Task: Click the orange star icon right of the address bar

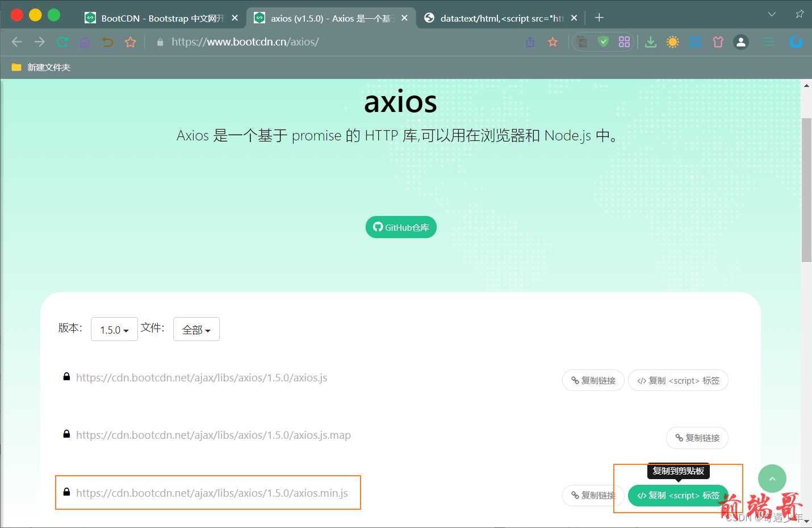Action: [x=553, y=42]
